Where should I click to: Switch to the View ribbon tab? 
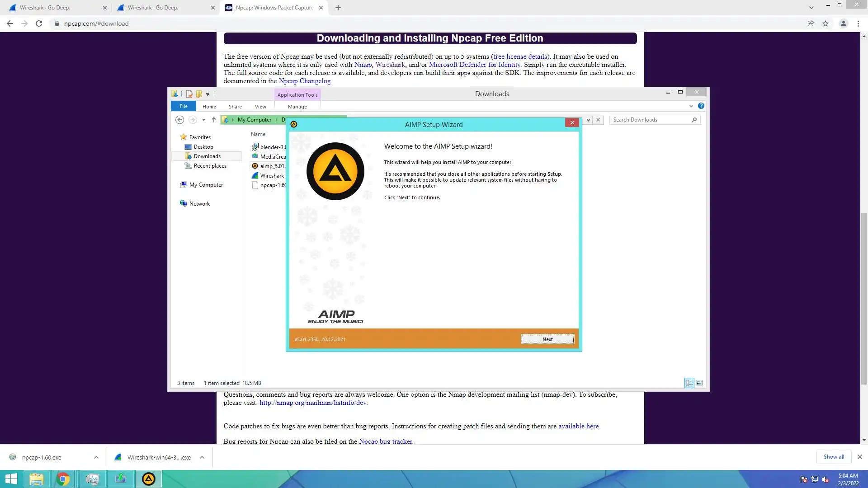click(260, 107)
